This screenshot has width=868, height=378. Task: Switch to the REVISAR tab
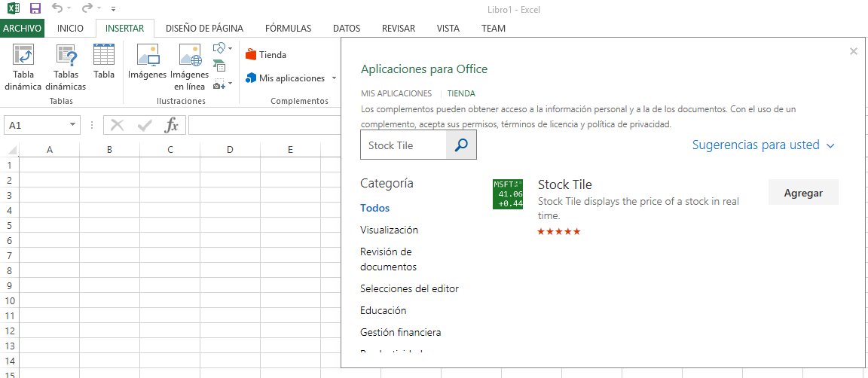click(x=399, y=28)
